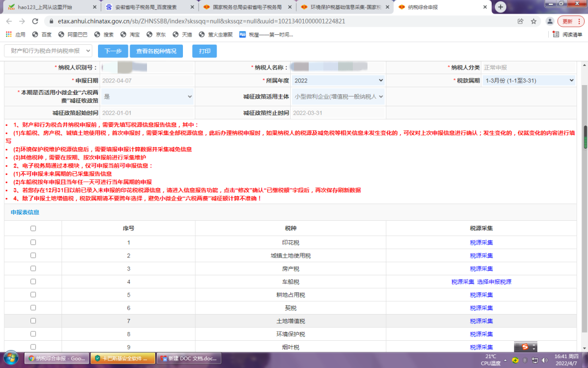Expand the 所属年度 2022 dropdown

point(338,81)
